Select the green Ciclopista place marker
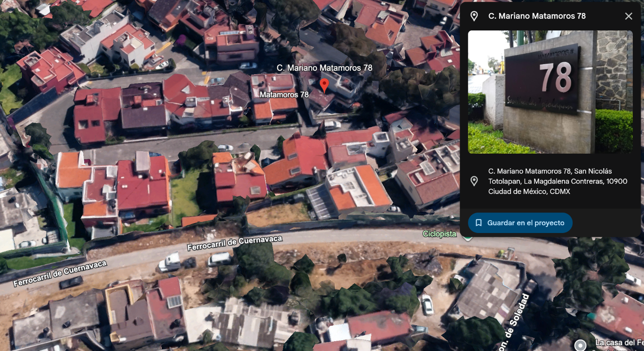This screenshot has height=351, width=644. [468, 237]
